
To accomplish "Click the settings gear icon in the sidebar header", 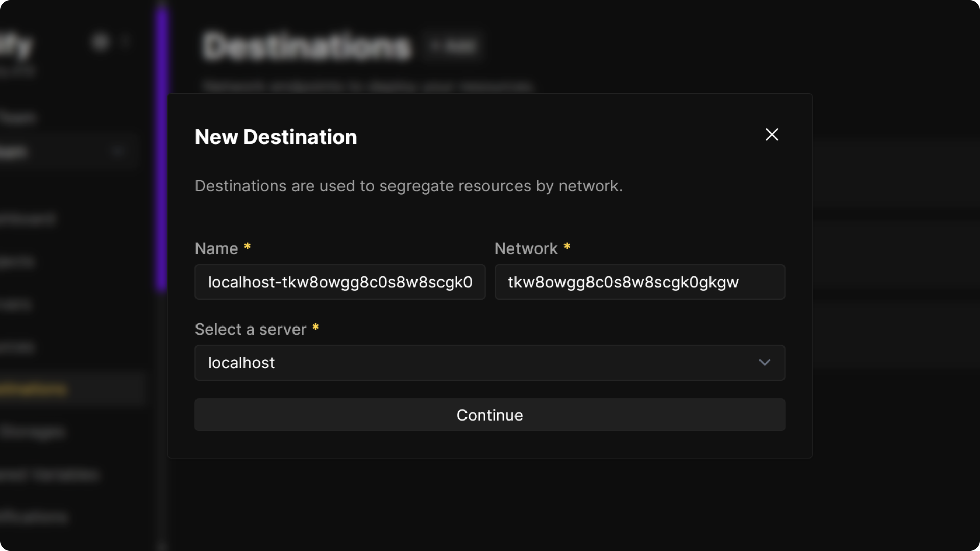I will pyautogui.click(x=101, y=42).
